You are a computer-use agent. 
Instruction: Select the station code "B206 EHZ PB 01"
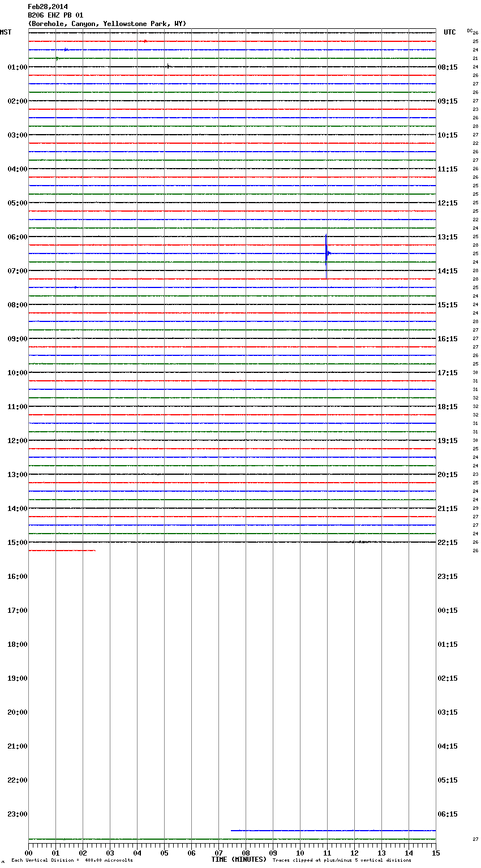[55, 15]
